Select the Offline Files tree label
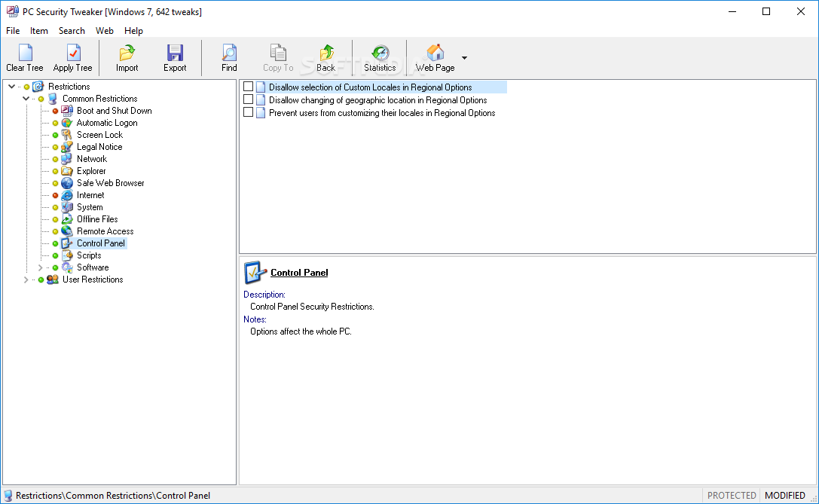819x504 pixels. point(97,219)
